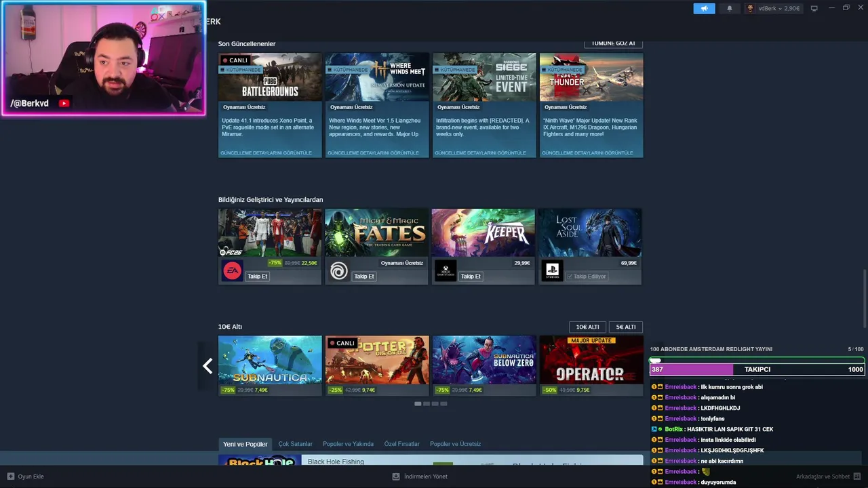This screenshot has width=868, height=488.
Task: Click Operator -50% discount label
Action: tap(550, 390)
